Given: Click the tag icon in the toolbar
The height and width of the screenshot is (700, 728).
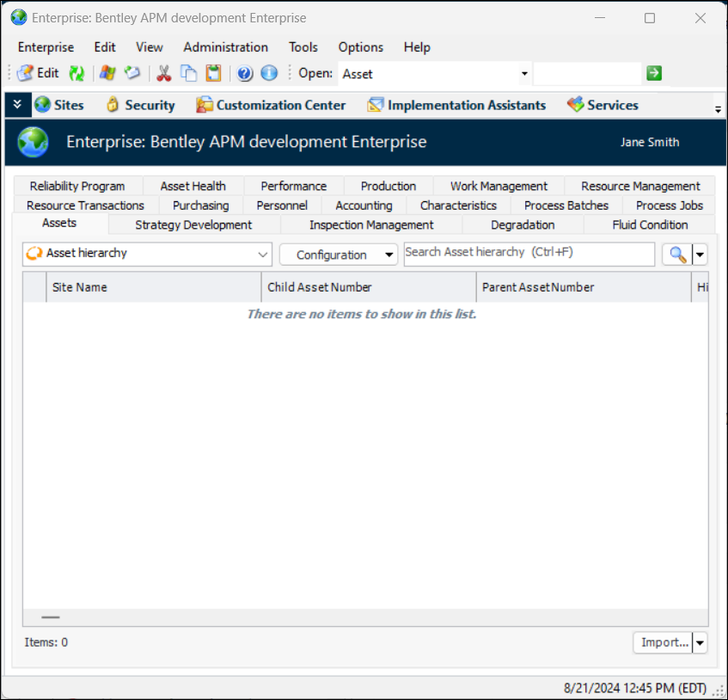Looking at the screenshot, I should point(132,73).
